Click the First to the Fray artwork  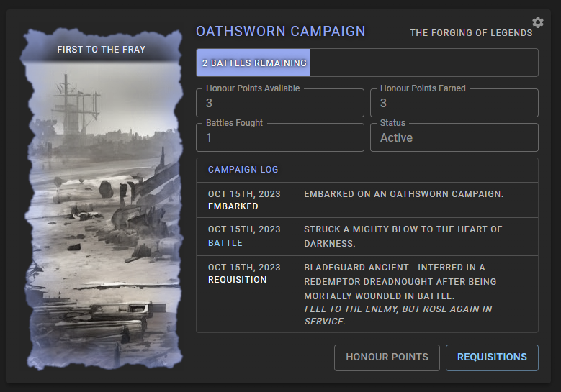[101, 216]
